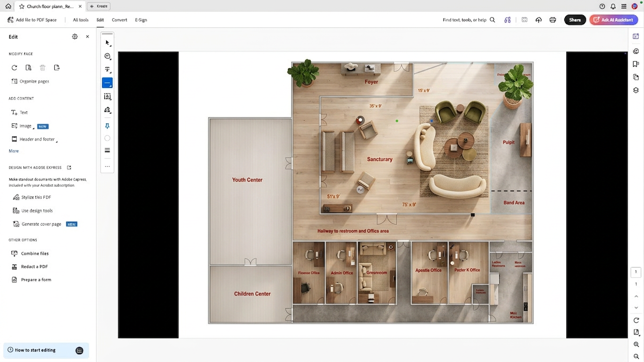Rotate the page using Modify Page icon

point(14,67)
